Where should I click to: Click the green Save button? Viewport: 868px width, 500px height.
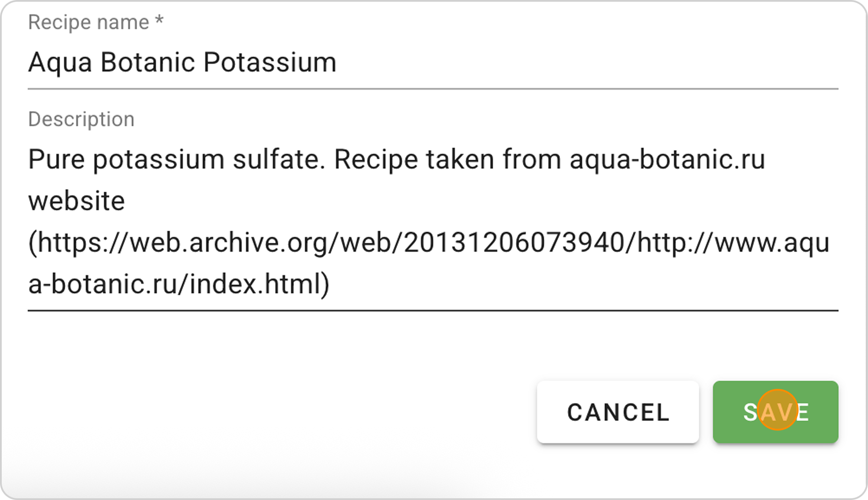click(x=775, y=412)
